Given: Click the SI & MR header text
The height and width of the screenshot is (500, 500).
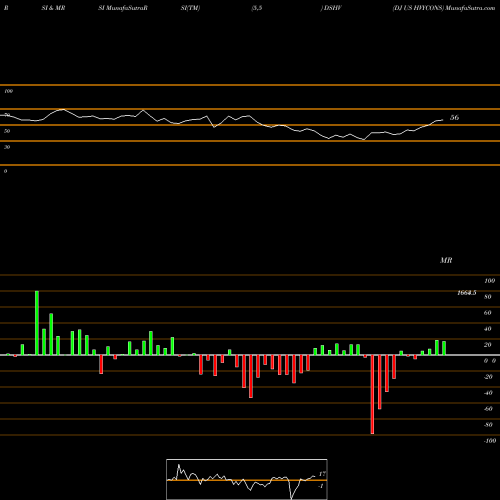Looking at the screenshot, I should (x=53, y=8).
